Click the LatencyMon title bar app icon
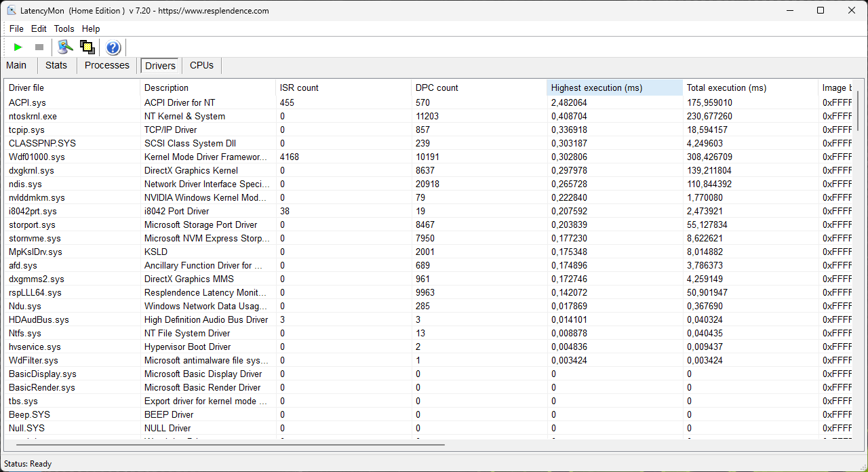This screenshot has width=868, height=472. pos(12,11)
